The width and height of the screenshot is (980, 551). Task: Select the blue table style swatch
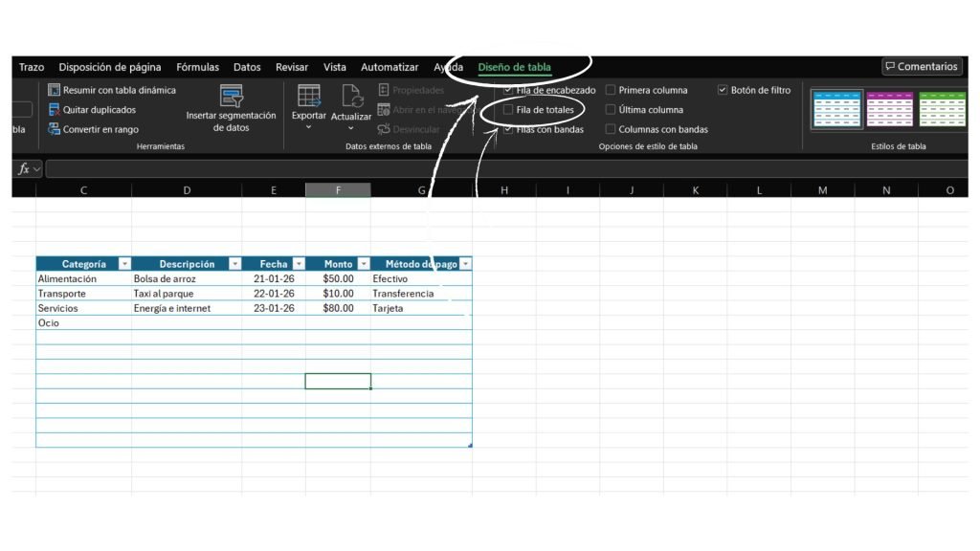coord(837,109)
